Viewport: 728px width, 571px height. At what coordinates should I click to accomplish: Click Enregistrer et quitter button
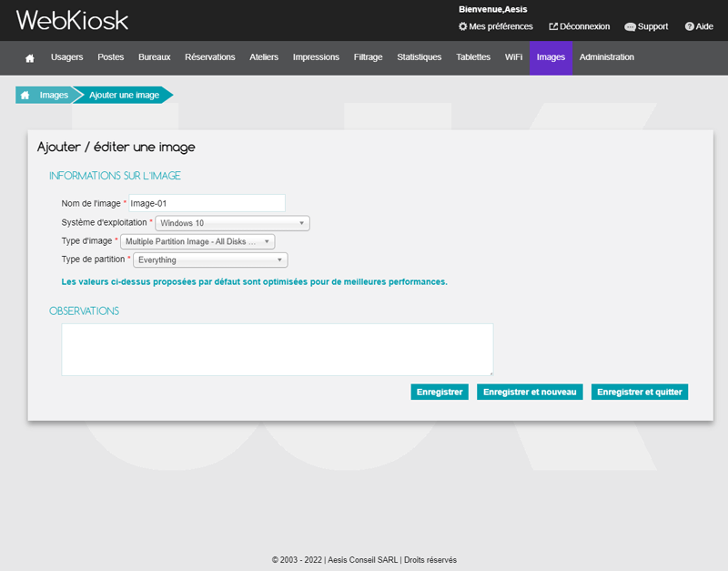[640, 392]
